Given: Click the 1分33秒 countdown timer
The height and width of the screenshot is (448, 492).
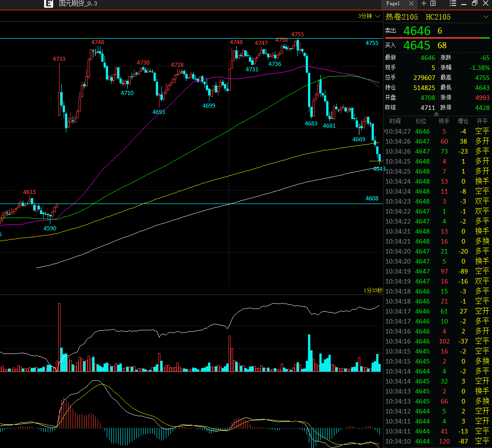Looking at the screenshot, I should click(373, 290).
